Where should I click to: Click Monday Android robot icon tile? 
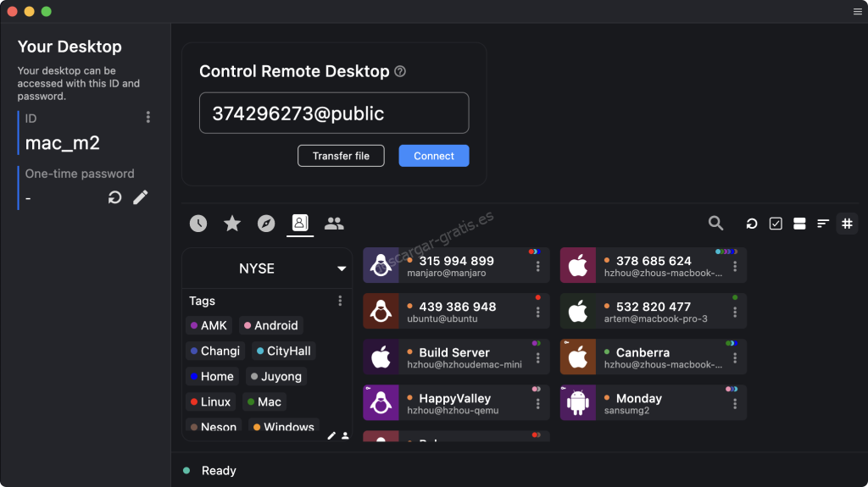tap(578, 403)
